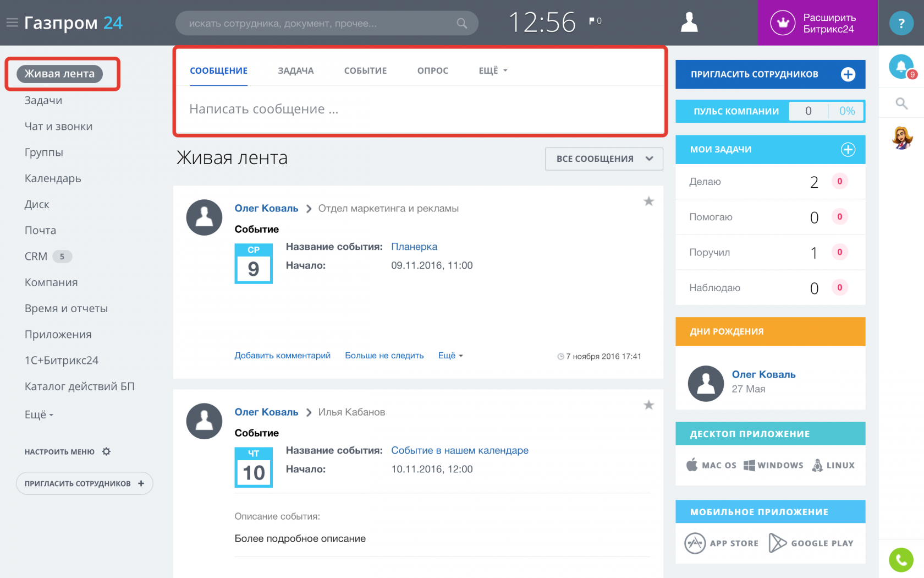Open Календарь in the left menu
Viewport: 924px width, 578px height.
tap(53, 178)
